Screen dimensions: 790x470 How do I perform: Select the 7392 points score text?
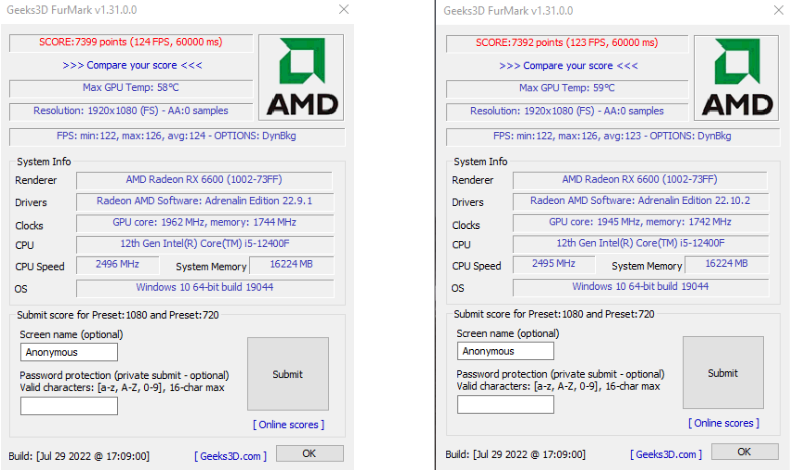coord(567,43)
